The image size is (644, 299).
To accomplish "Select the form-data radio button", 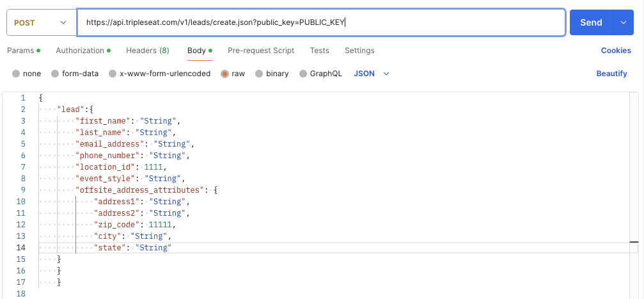I will coord(55,74).
